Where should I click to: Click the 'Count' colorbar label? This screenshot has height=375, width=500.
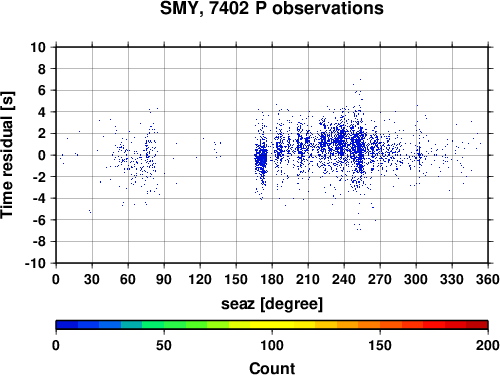click(x=272, y=368)
